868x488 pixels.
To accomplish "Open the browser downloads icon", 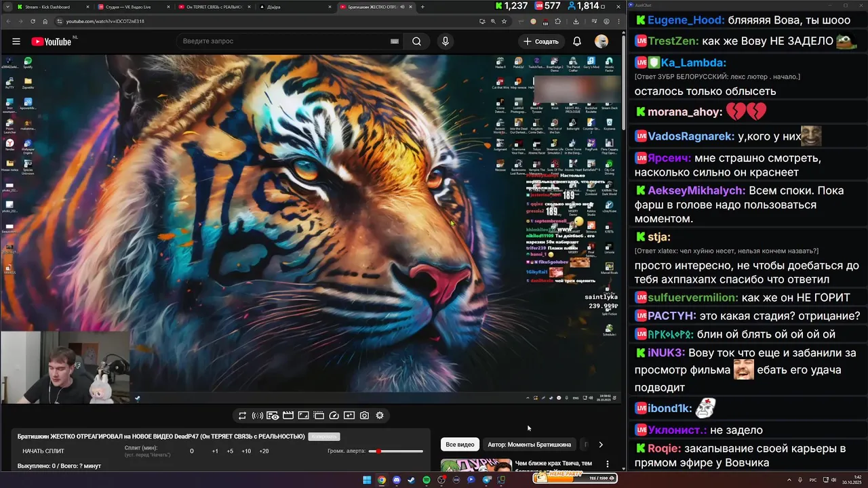I will [576, 21].
